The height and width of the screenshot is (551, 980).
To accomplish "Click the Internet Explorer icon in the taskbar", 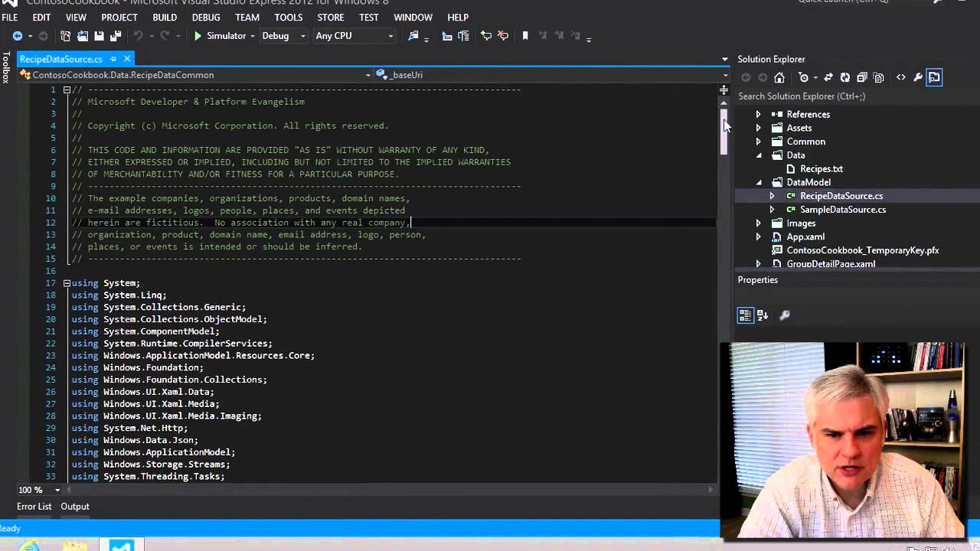I will point(29,545).
